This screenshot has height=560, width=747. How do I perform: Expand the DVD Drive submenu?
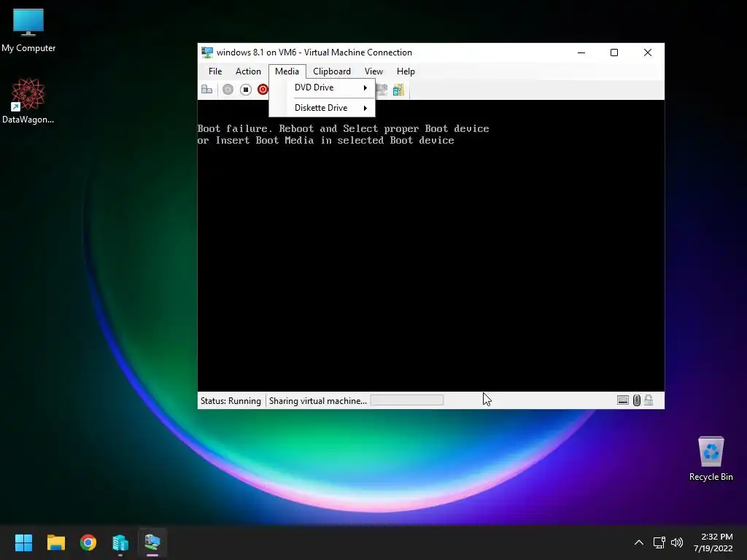[322, 87]
